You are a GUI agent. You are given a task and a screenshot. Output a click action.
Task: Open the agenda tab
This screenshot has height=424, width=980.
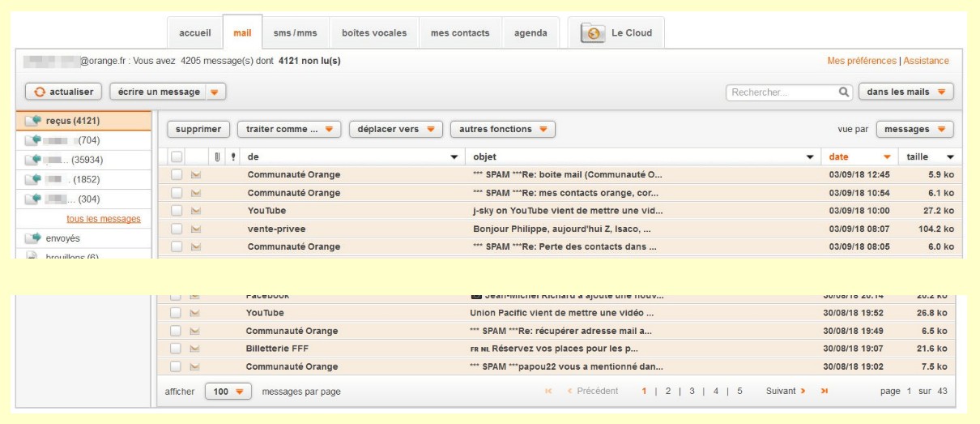(x=530, y=33)
